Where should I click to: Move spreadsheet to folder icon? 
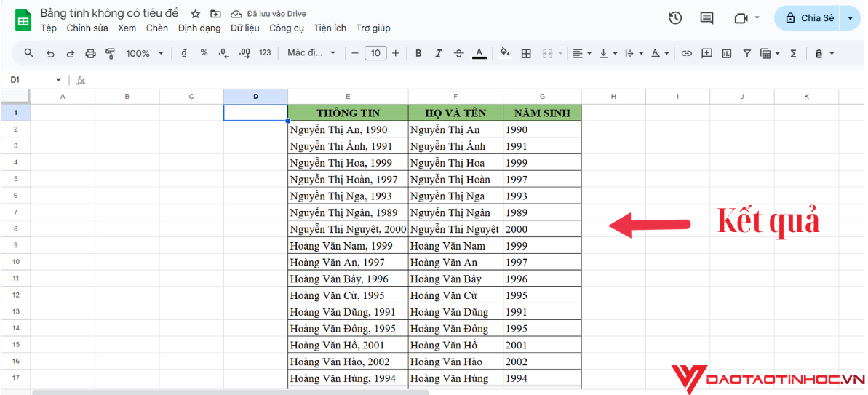[215, 14]
